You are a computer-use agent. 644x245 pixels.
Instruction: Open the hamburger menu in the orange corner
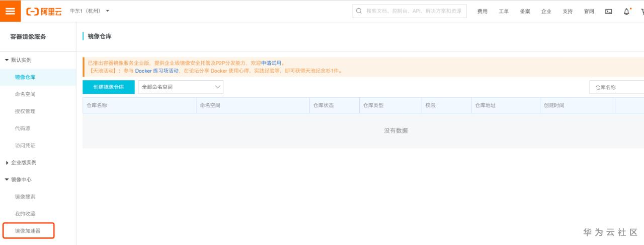tap(10, 11)
